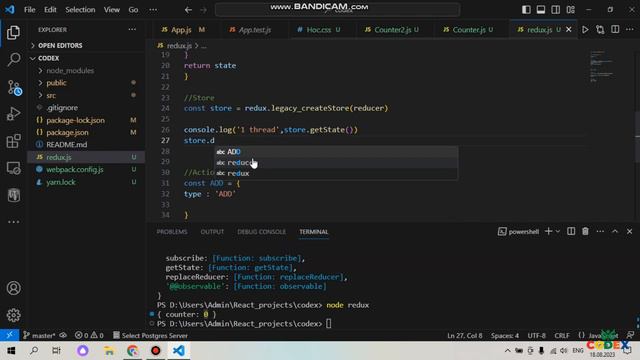Switch to Hoc.css tab
The image size is (640, 360).
click(x=319, y=30)
